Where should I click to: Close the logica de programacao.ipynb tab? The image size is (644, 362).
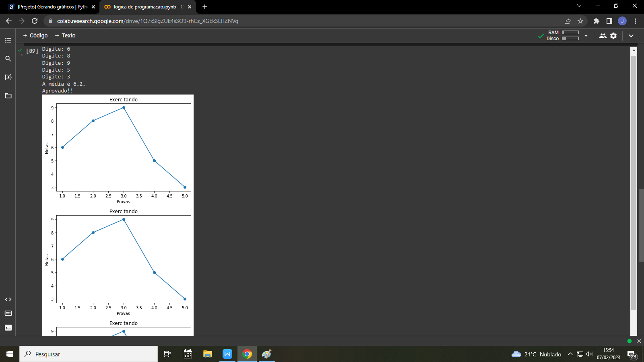[x=190, y=7]
